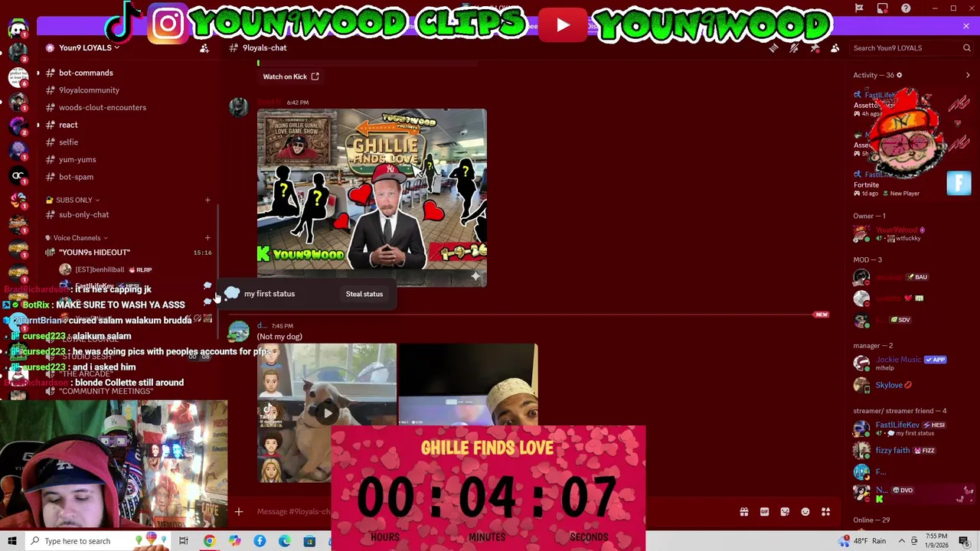Viewport: 980px width, 551px height.
Task: Open Ghillie Finds Love thumbnail image
Action: (371, 197)
